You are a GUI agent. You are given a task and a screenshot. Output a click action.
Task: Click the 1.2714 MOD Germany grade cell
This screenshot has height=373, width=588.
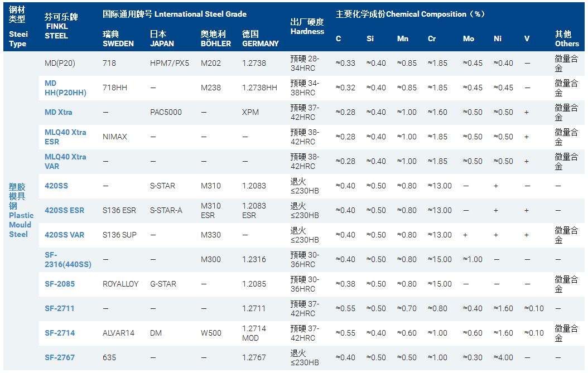[x=254, y=333]
